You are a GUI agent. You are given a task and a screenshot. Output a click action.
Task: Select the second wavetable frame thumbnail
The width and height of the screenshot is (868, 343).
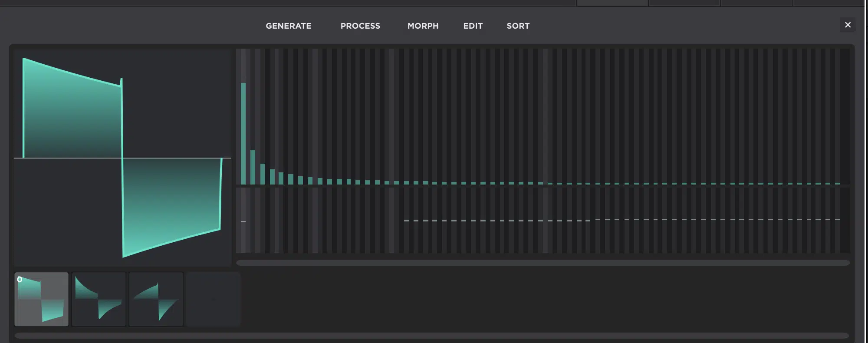click(x=99, y=299)
